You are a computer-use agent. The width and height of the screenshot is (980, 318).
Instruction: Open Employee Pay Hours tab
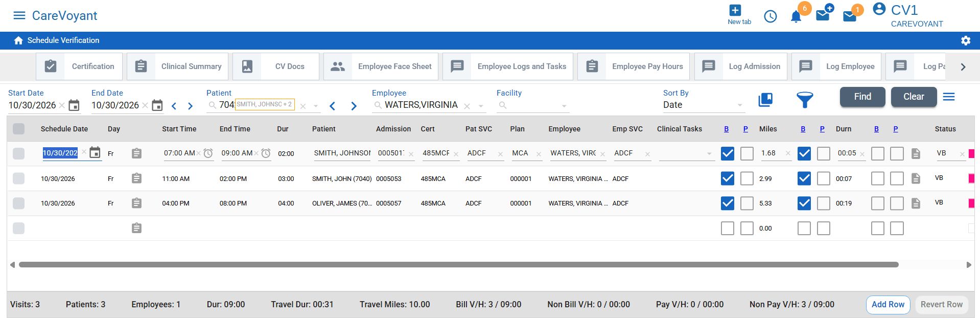(634, 66)
